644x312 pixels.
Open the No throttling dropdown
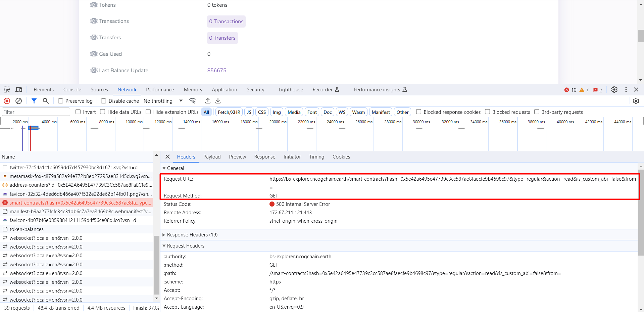click(x=163, y=101)
